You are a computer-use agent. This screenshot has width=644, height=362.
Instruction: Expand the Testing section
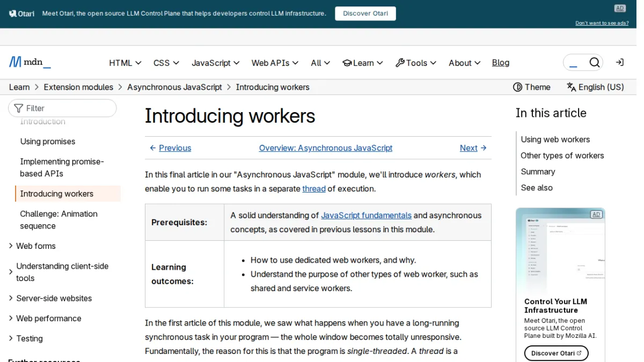25,338
